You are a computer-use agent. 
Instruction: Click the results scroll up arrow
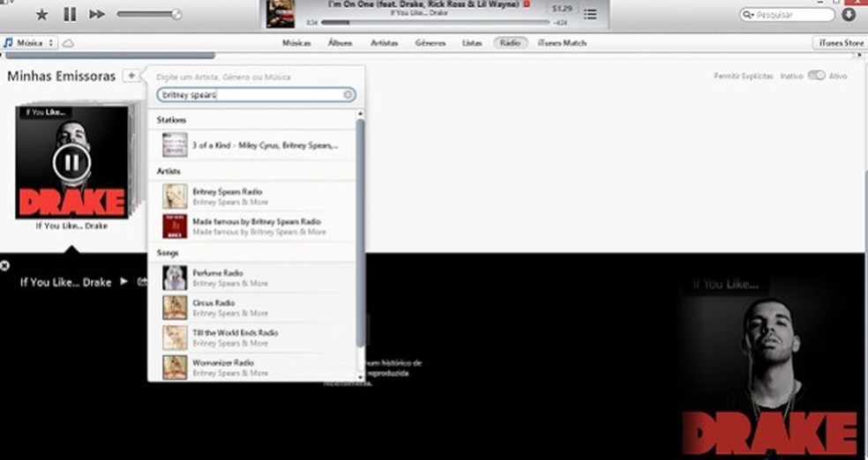tap(361, 114)
